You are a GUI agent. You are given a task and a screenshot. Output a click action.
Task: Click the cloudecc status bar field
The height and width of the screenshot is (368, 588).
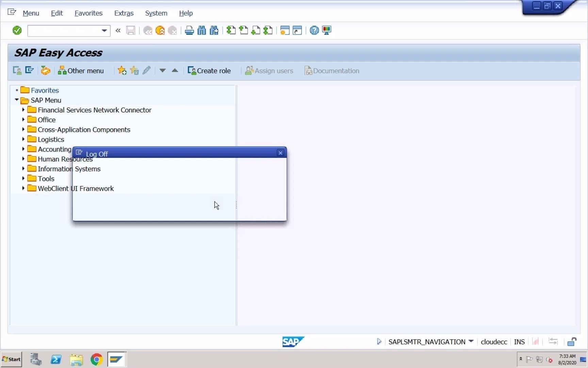pos(494,342)
